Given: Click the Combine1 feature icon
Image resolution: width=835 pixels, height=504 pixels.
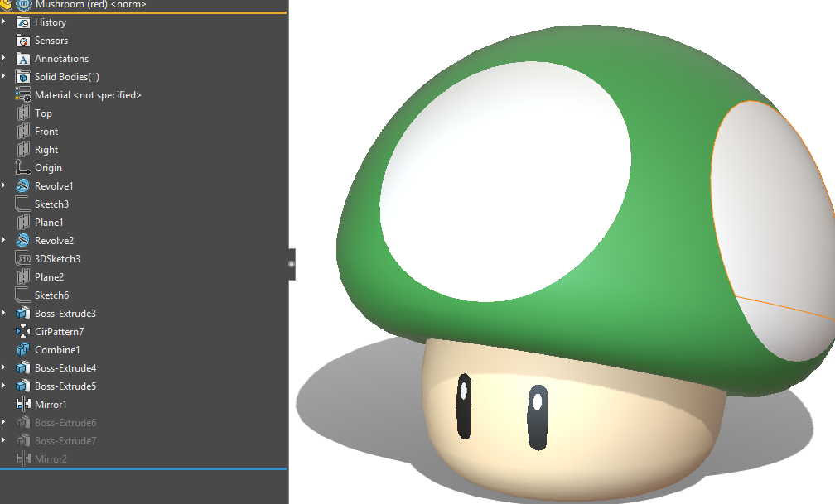Looking at the screenshot, I should pyautogui.click(x=23, y=350).
